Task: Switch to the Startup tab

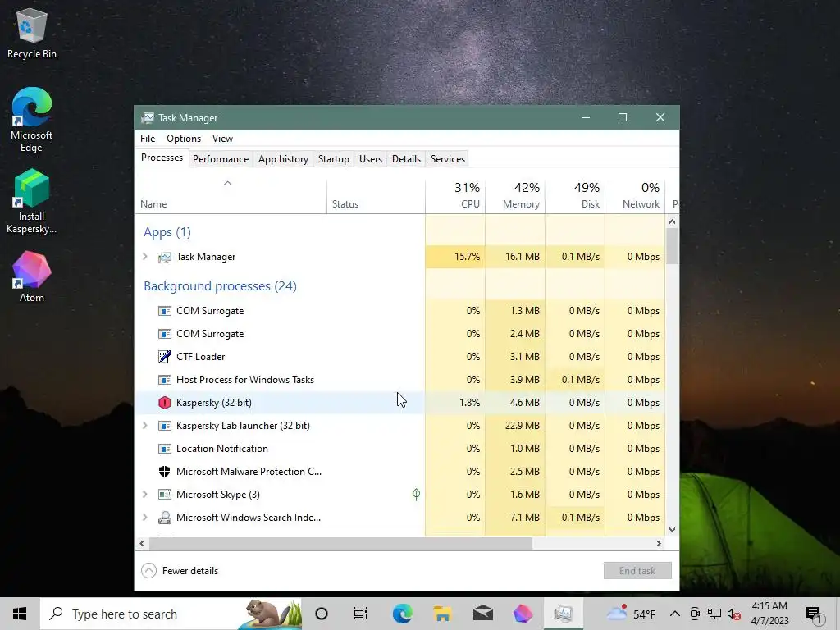Action: pyautogui.click(x=333, y=159)
